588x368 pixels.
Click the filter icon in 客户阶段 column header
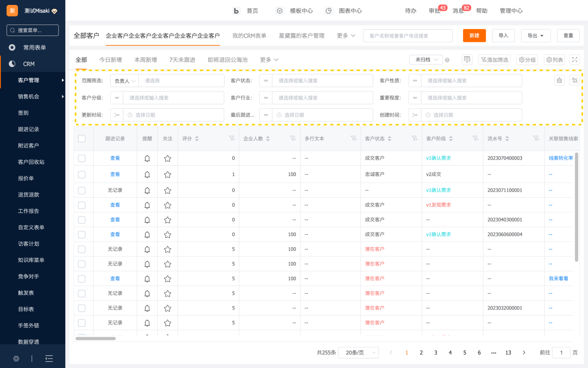pos(475,138)
